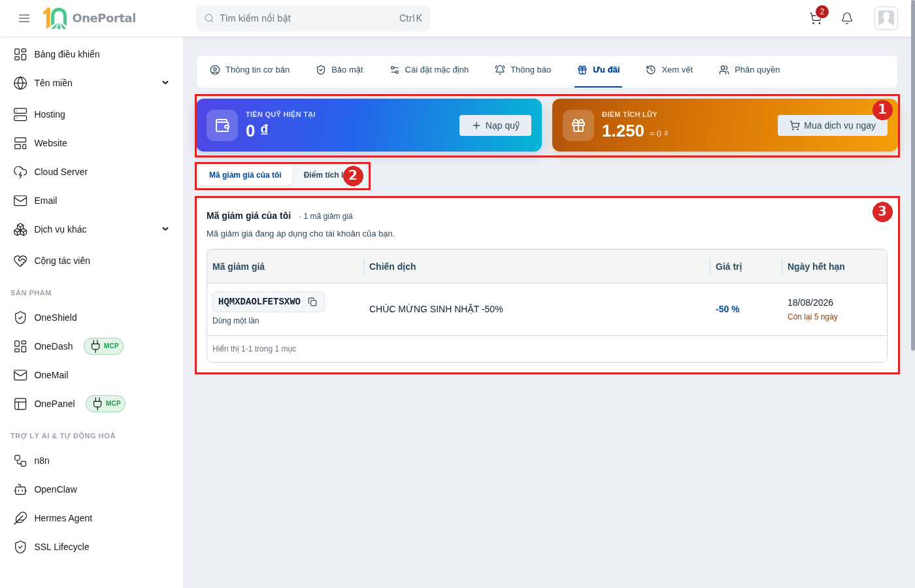Open OneMail in the sidebar
Screen dimensions: 915x588
pos(91,375)
